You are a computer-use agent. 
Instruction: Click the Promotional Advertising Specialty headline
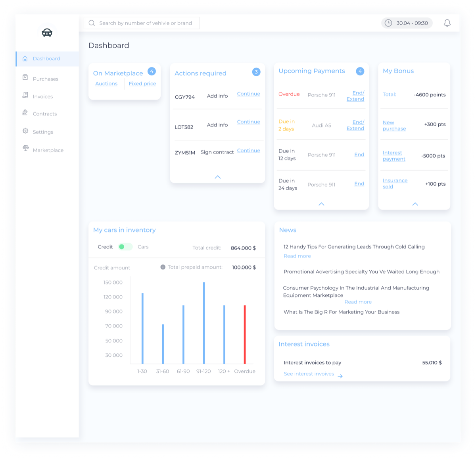coord(361,272)
